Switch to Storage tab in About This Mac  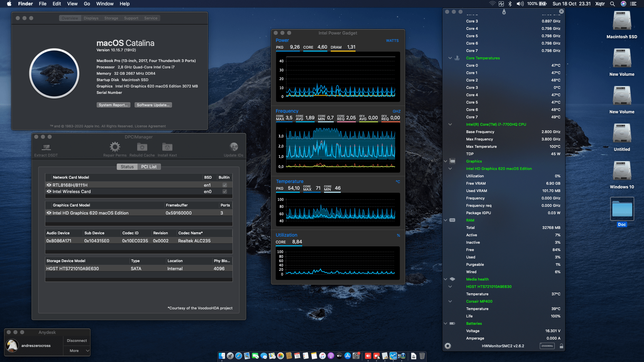tap(111, 18)
